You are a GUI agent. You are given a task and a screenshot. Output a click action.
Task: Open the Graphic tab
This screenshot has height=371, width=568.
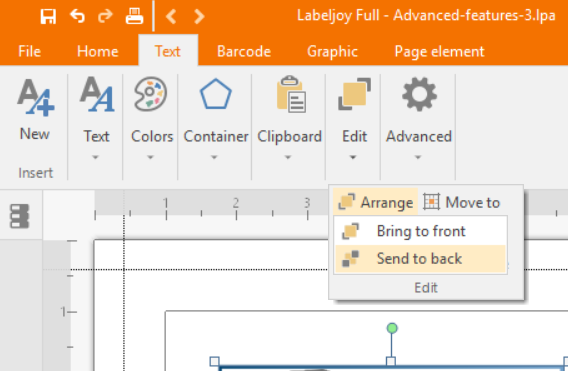[x=332, y=51]
